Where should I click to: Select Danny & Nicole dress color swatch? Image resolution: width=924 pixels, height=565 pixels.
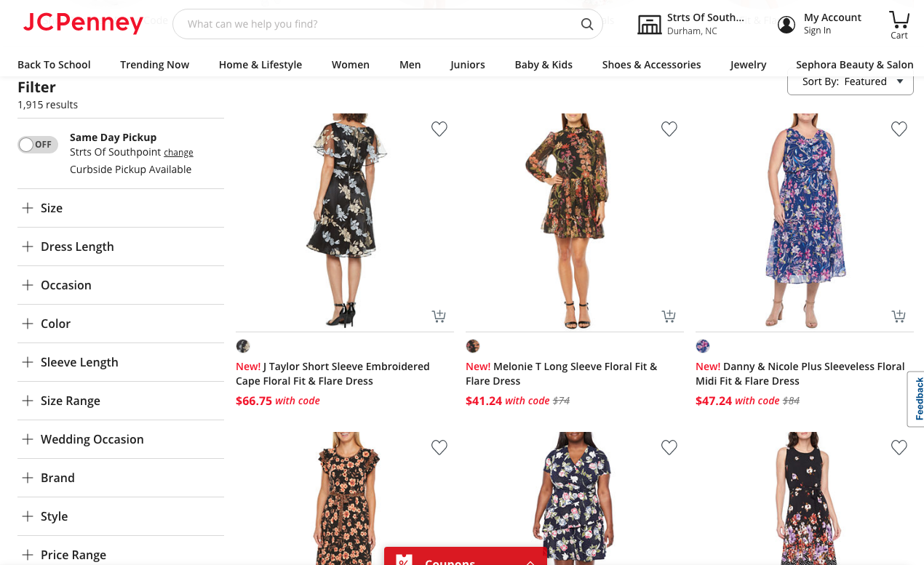coord(703,346)
